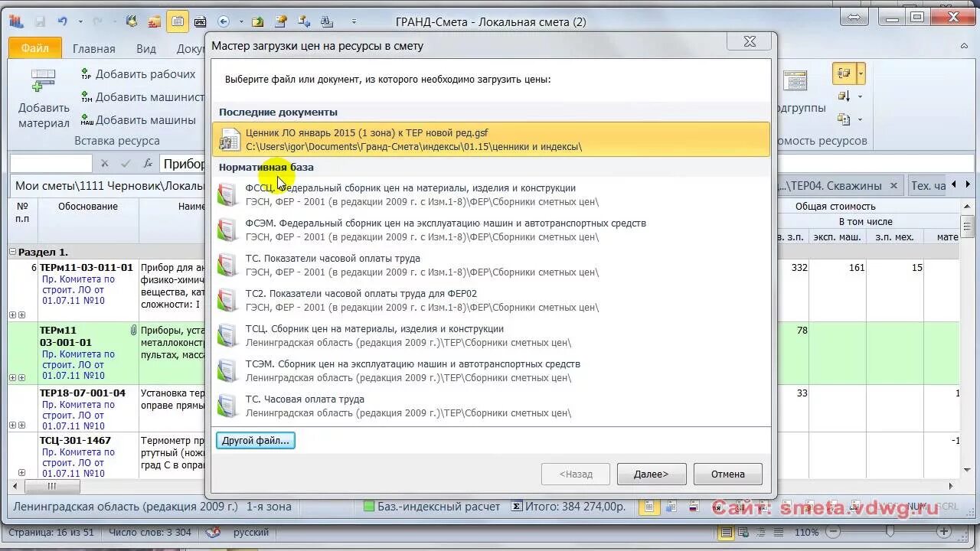Screen dimensions: 980x551
Task: Open the dropdown beside sort resources icon
Action: [860, 96]
